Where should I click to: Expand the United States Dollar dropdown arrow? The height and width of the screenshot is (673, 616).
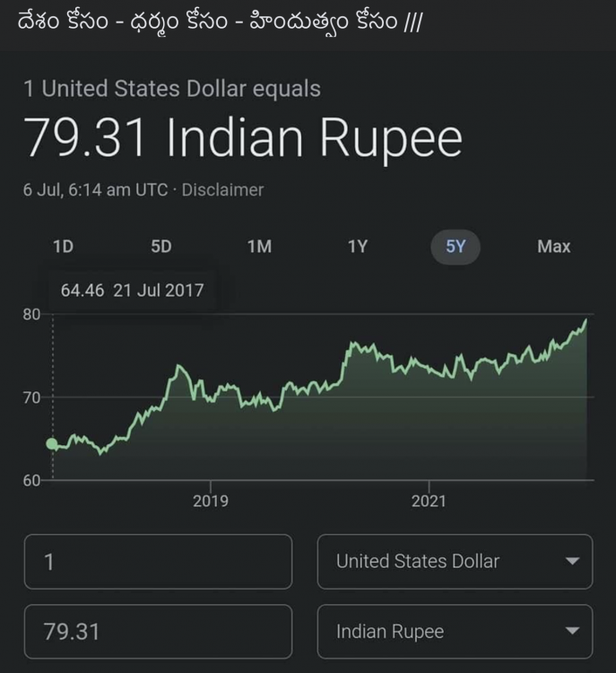573,561
